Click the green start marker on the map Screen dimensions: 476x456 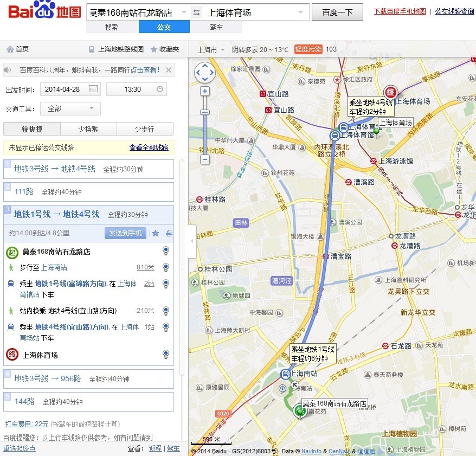300,411
